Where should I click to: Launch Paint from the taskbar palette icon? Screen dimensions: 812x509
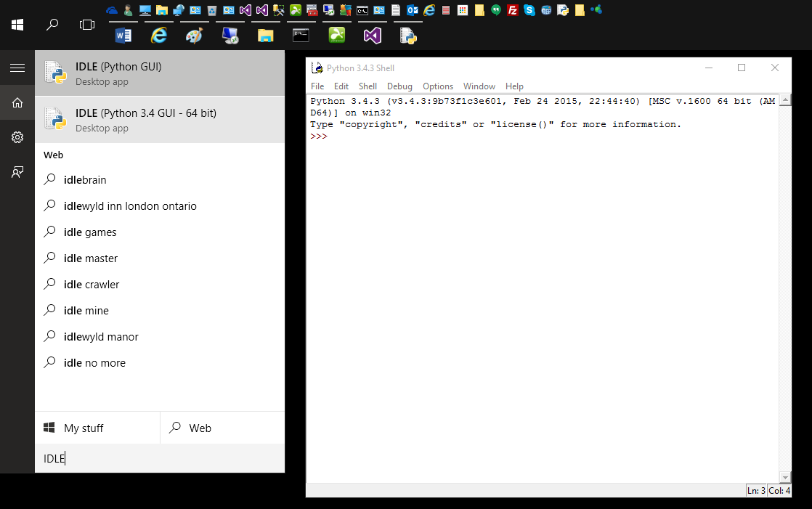194,35
